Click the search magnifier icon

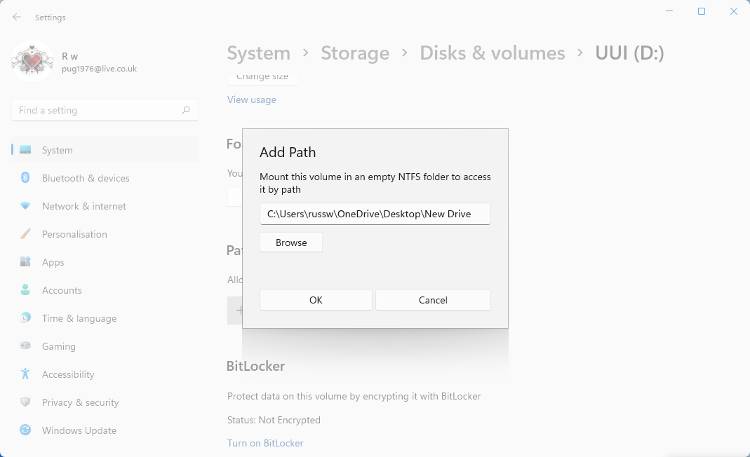click(186, 110)
